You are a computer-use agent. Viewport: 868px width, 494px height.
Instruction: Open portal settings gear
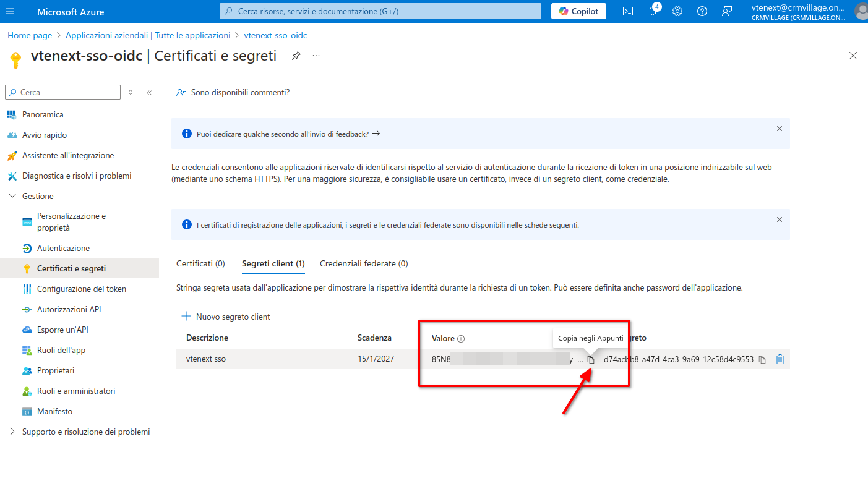[x=677, y=11]
